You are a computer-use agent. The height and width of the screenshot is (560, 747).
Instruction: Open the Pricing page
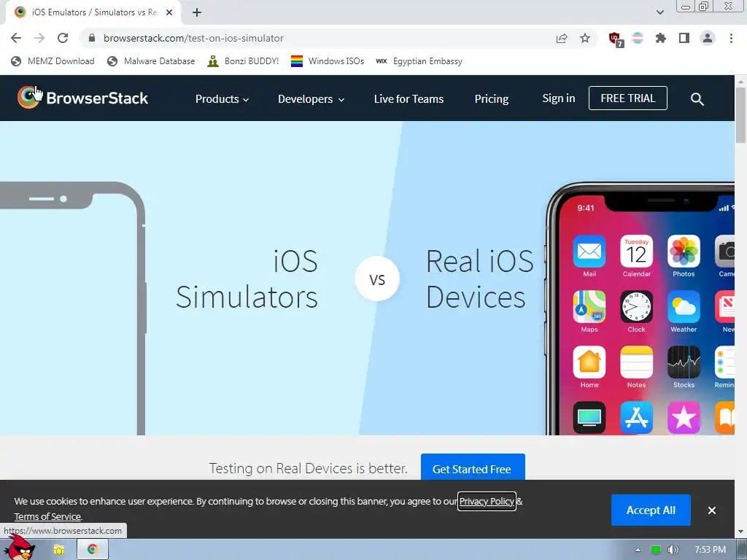tap(492, 99)
